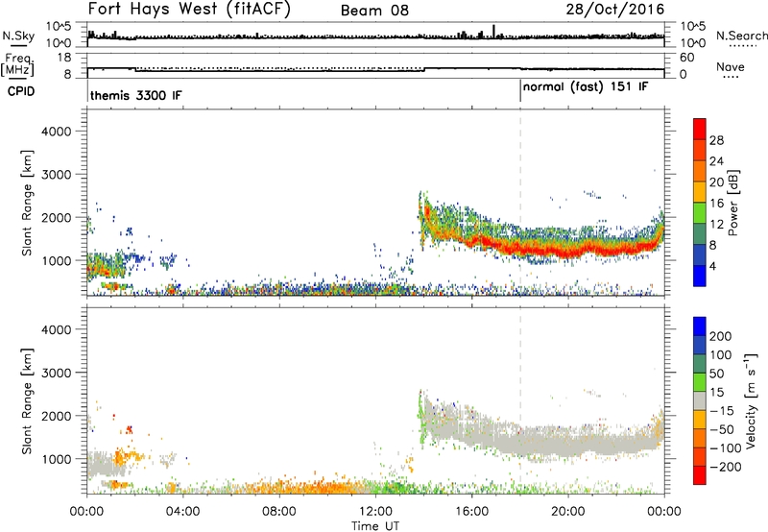Click the '200' tick on the Velocity scale

tap(721, 336)
